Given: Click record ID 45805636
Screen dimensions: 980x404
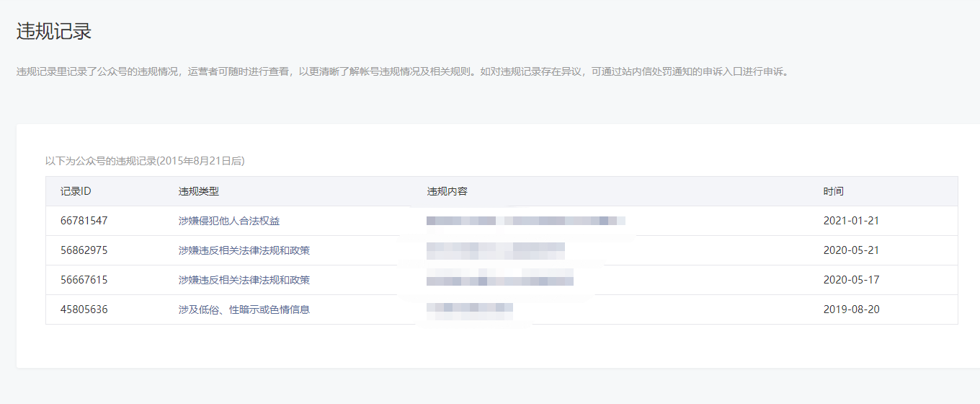Looking at the screenshot, I should [x=84, y=309].
